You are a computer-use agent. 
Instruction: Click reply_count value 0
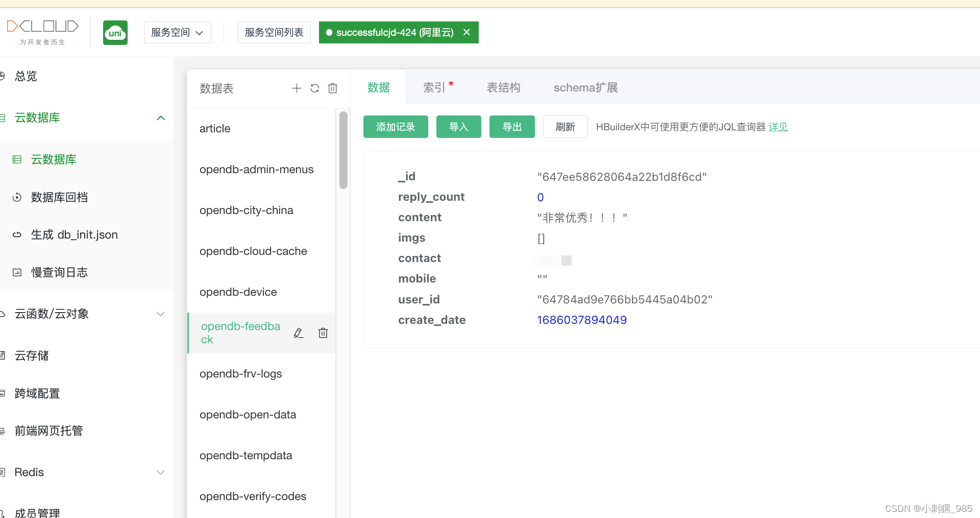point(541,197)
